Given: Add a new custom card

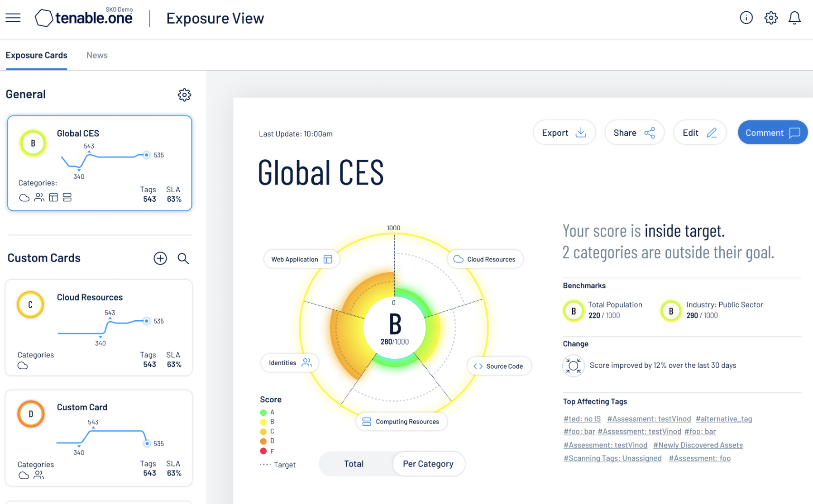Looking at the screenshot, I should click(x=160, y=258).
